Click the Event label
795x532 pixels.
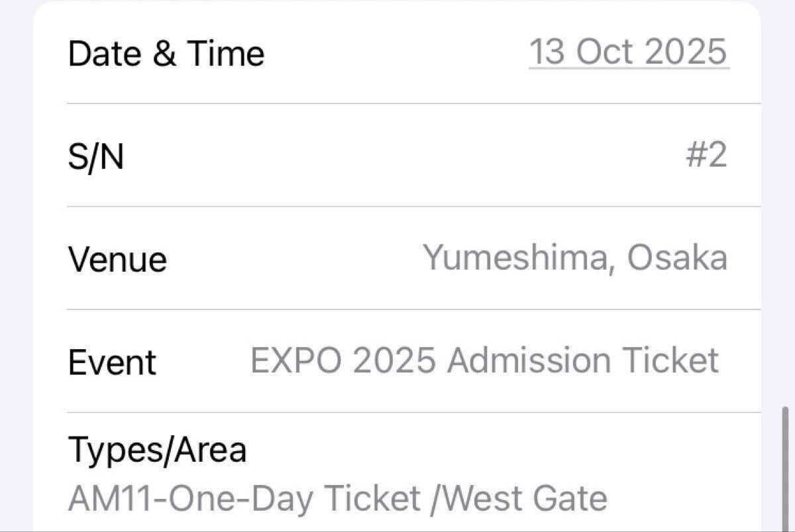[x=112, y=362]
